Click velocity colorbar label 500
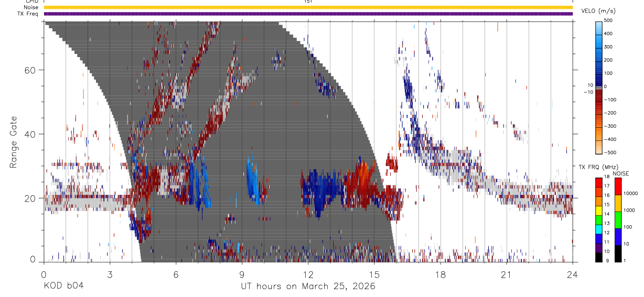The height and width of the screenshot is (297, 644). (608, 20)
